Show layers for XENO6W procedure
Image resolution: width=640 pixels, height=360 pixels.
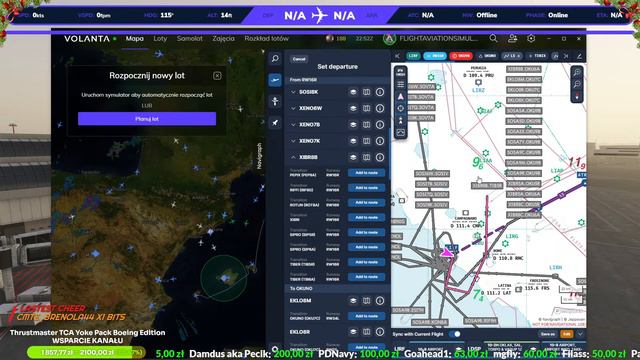(353, 109)
